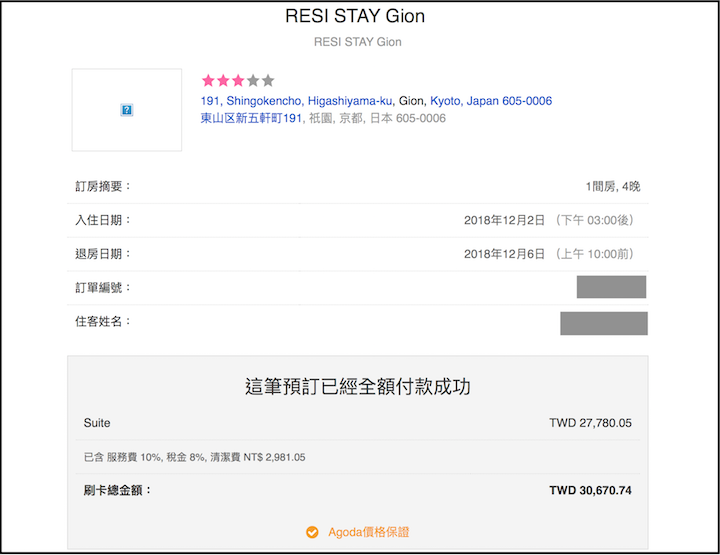720x555 pixels.
Task: Open the Japanese address link 東山区新五軒町191
Action: (x=251, y=118)
